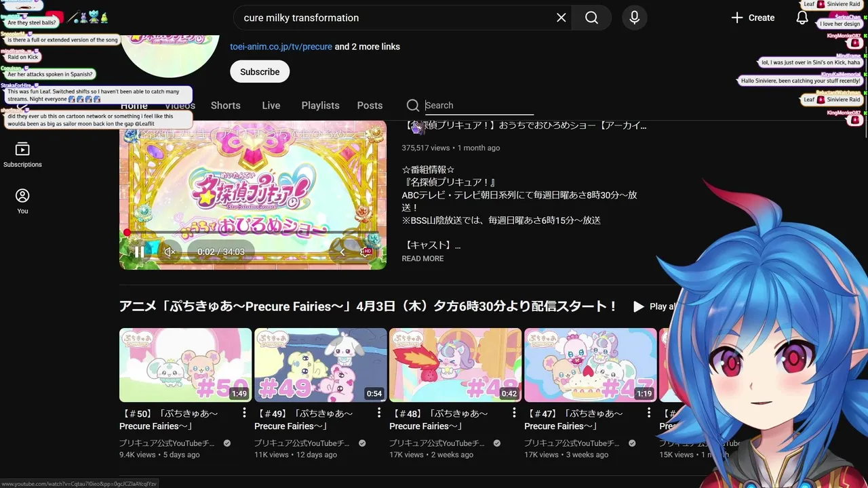Open the #50 Precure Fairies thumbnail
Image resolution: width=868 pixels, height=488 pixels.
coord(185,365)
